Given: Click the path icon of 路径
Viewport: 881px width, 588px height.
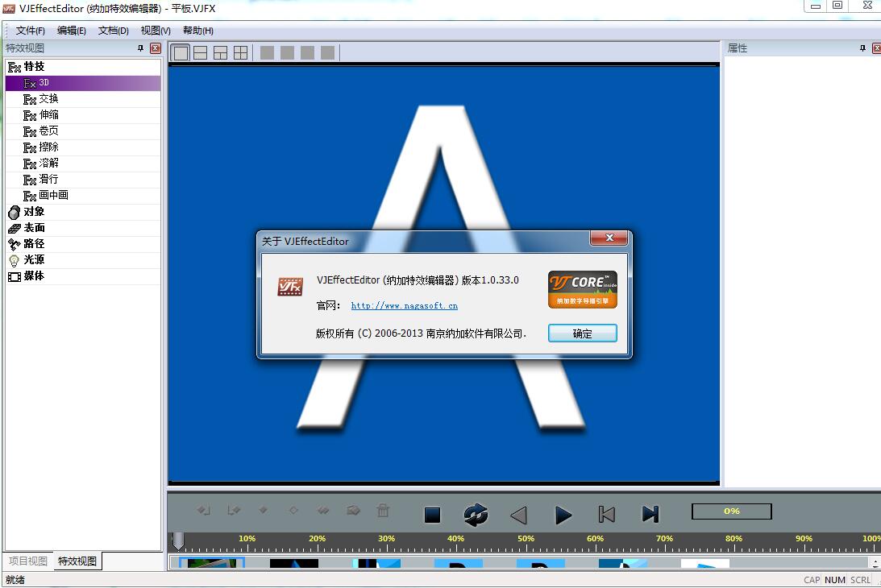Looking at the screenshot, I should coord(14,244).
